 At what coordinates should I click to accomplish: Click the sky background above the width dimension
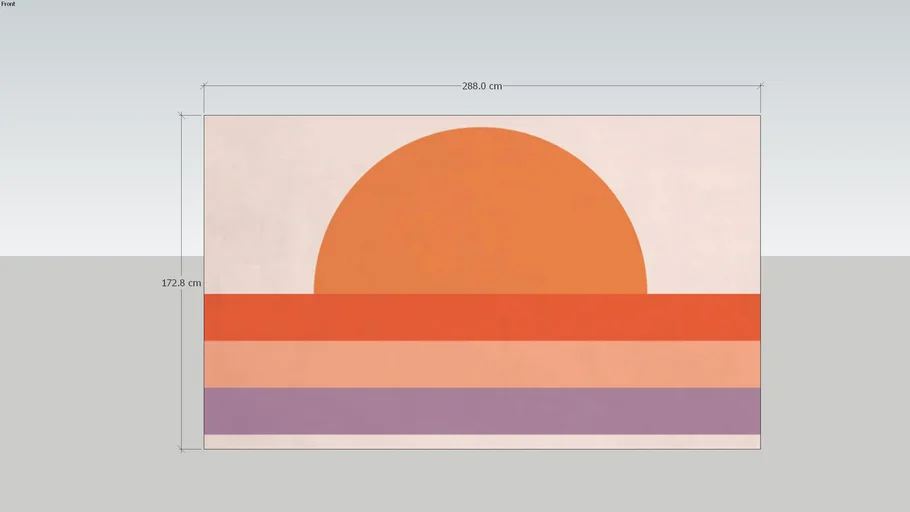click(480, 40)
